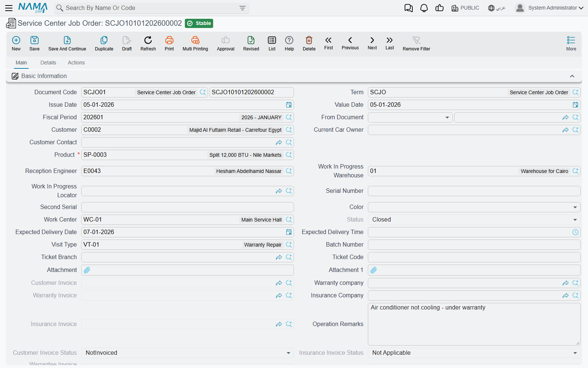The height and width of the screenshot is (368, 588).
Task: Collapse the Basic Information section
Action: (x=572, y=76)
